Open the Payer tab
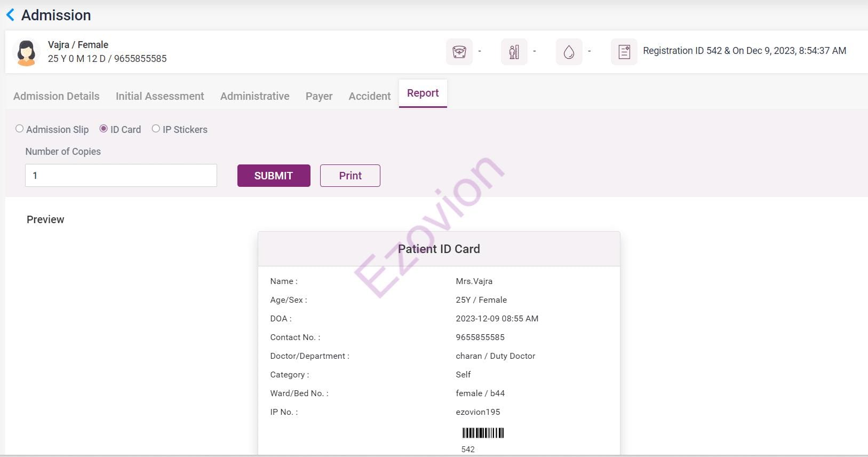The width and height of the screenshot is (868, 457). click(x=319, y=96)
